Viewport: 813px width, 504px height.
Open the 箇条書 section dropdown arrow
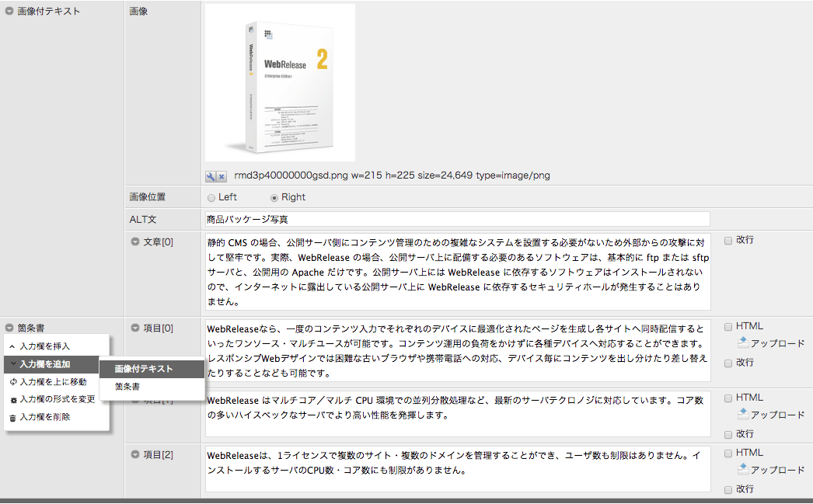pos(9,328)
